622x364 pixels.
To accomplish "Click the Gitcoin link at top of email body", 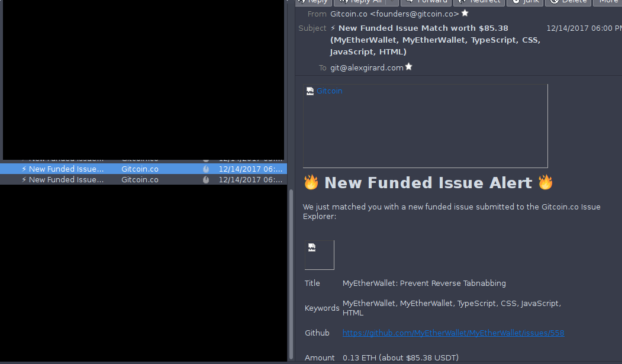I will [329, 91].
